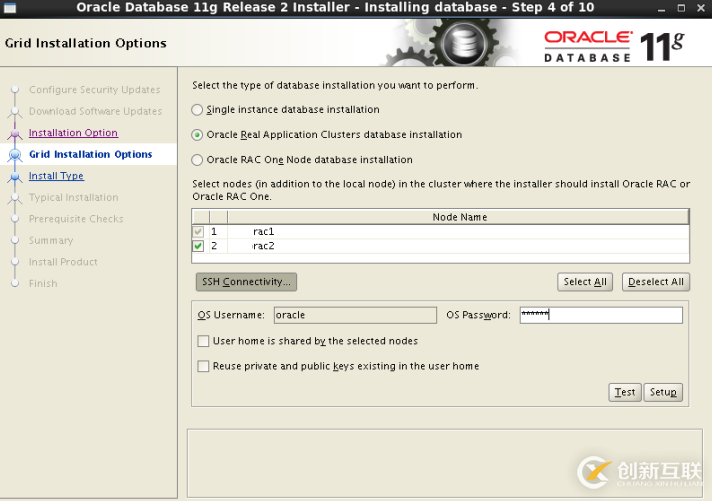Select the rac2 node name cell
Screen dimensions: 712x501
click(x=459, y=246)
